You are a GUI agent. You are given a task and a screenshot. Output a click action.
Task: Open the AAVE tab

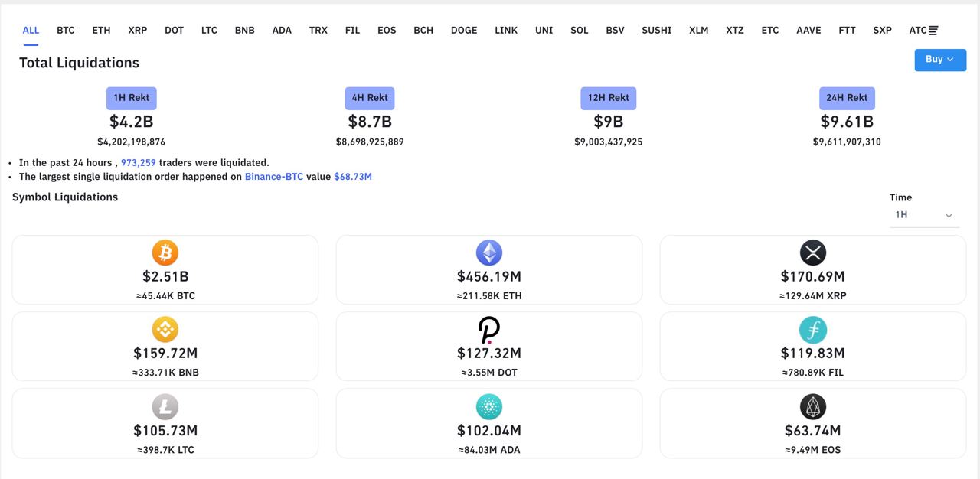808,31
